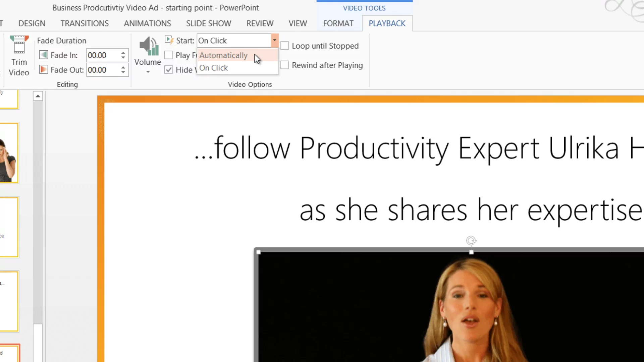Click the video rotation handle
This screenshot has width=644, height=362.
click(471, 240)
